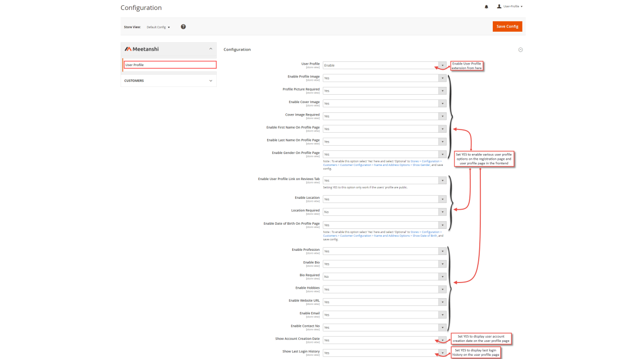This screenshot has width=644, height=359.
Task: Click the Save Config button
Action: [507, 27]
